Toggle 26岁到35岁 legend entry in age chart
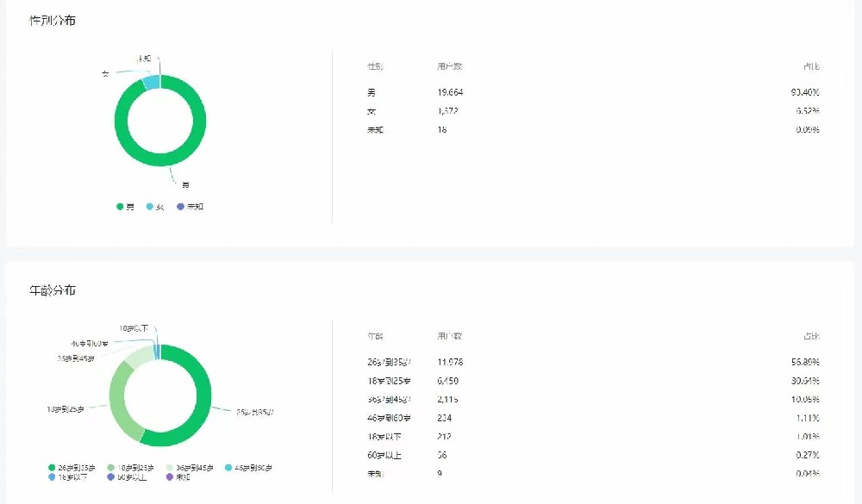862x504 pixels. click(x=72, y=468)
